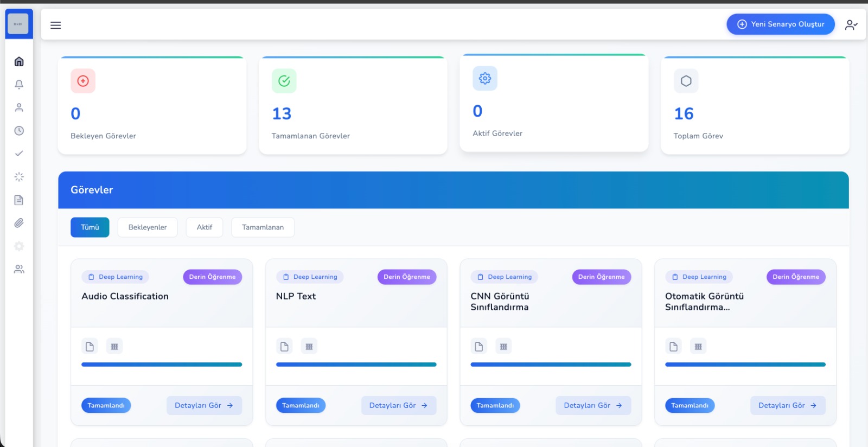Select the Tamamlanan filter tab
Screen dimensions: 868x447
click(263, 227)
